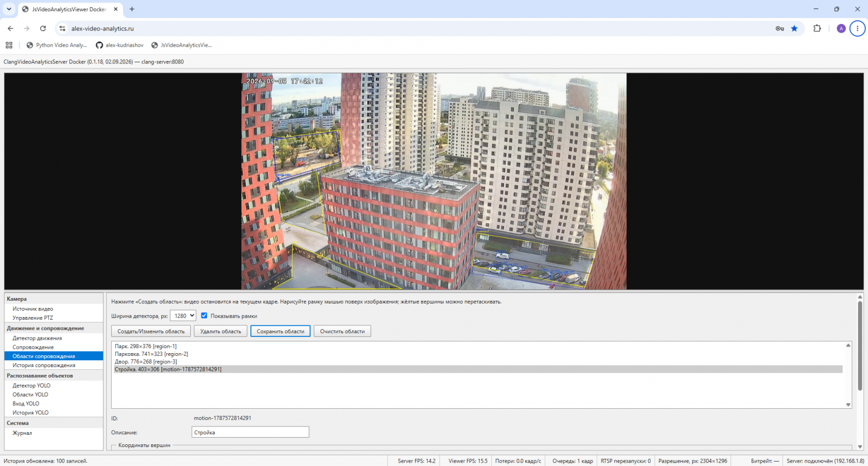
Task: Click the Потери: 0.0 кадр/с status
Action: 518,461
